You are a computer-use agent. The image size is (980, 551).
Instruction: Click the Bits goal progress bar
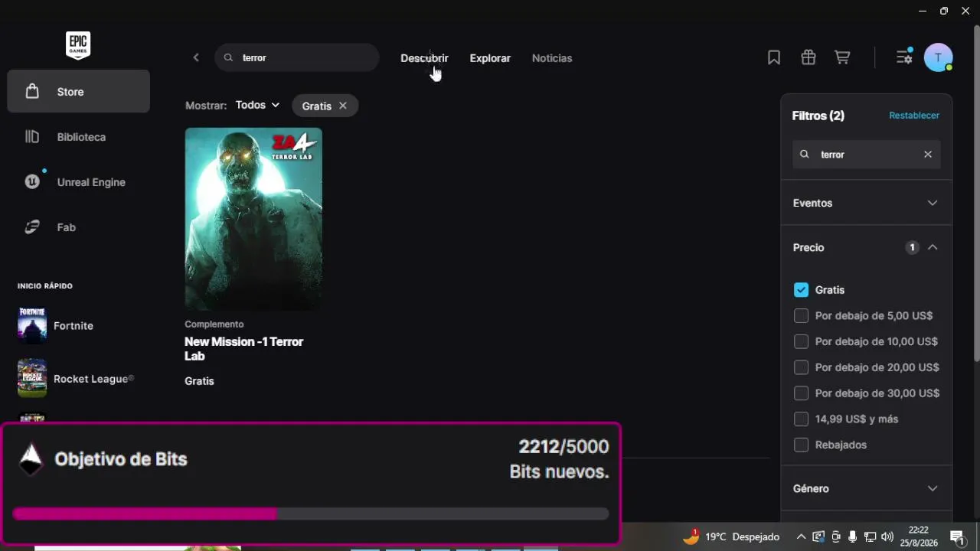point(311,514)
